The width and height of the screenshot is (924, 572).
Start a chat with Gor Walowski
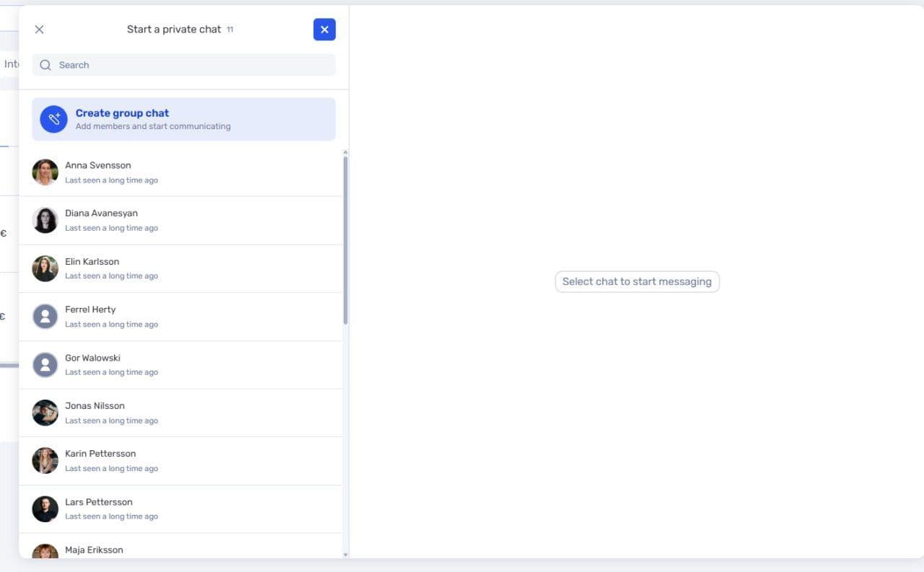[x=180, y=365]
